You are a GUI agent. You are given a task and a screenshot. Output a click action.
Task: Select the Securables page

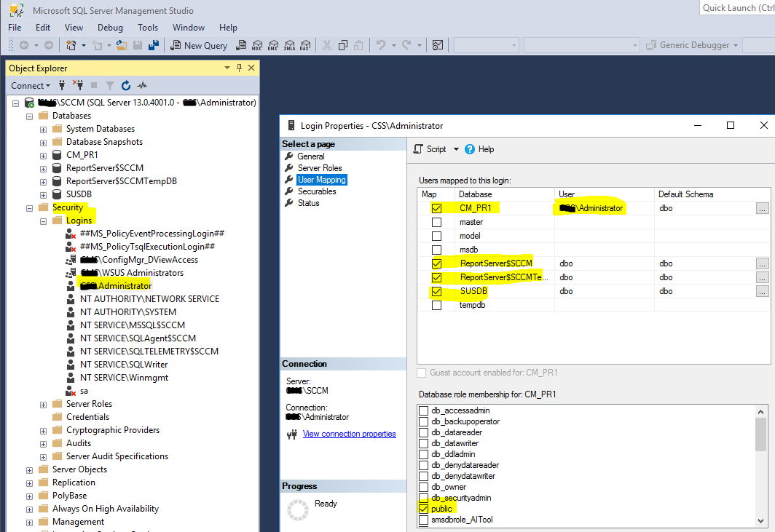tap(317, 191)
